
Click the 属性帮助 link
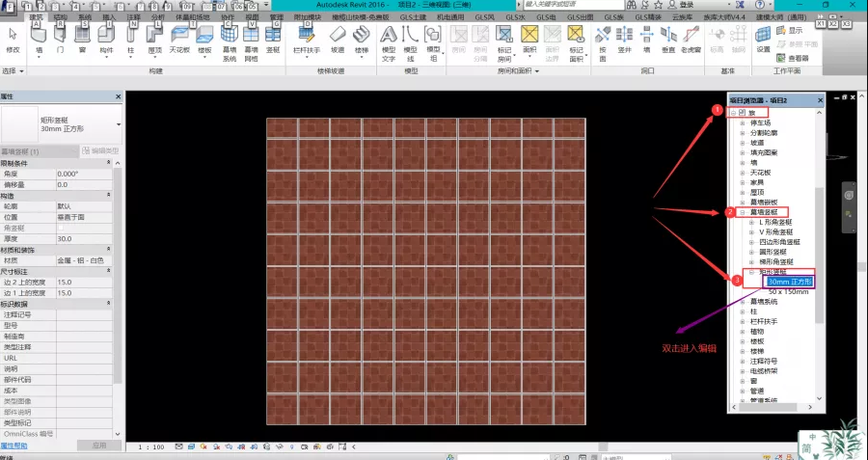pyautogui.click(x=14, y=446)
